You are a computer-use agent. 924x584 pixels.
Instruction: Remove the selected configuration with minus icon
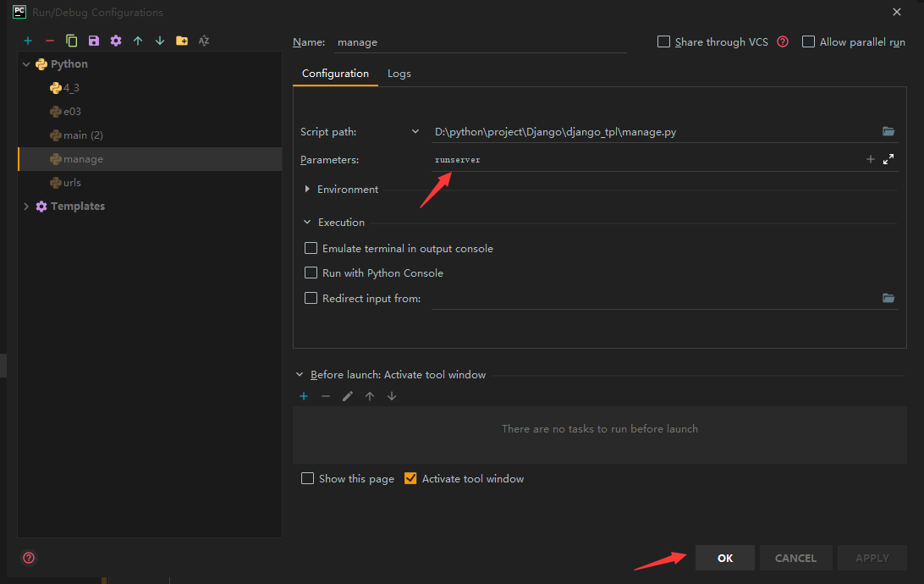(x=49, y=41)
